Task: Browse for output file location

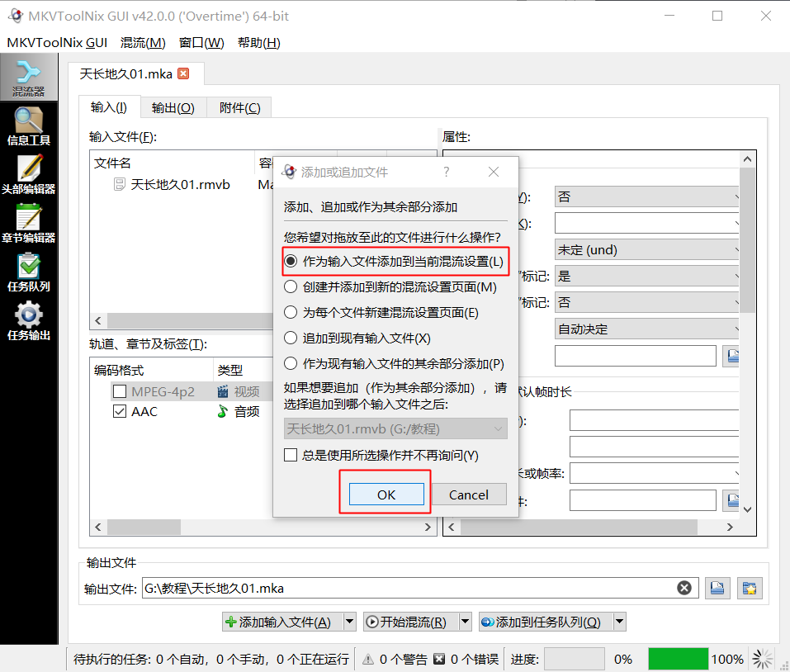Action: 717,588
